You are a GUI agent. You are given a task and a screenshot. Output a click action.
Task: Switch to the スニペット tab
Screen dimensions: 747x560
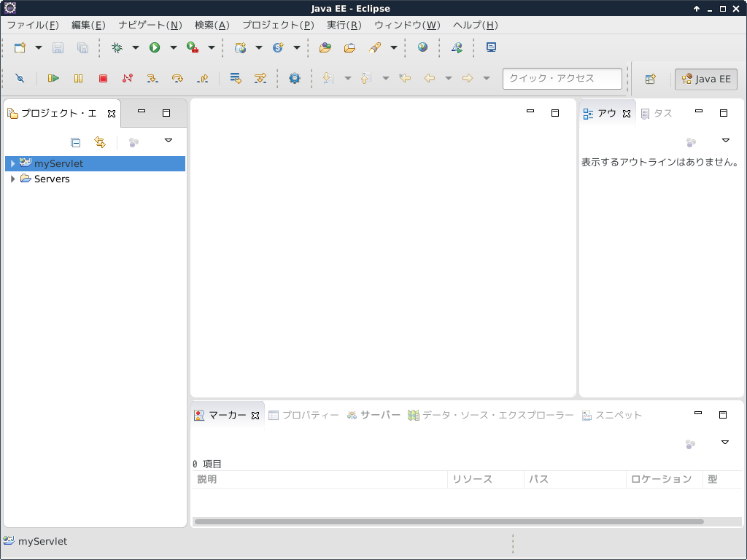(x=612, y=415)
